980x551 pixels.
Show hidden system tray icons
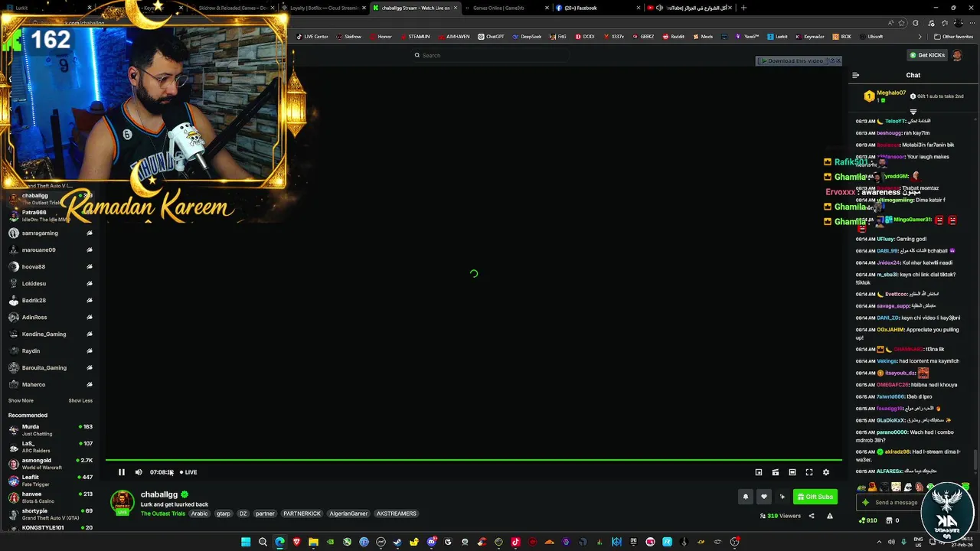coord(880,542)
